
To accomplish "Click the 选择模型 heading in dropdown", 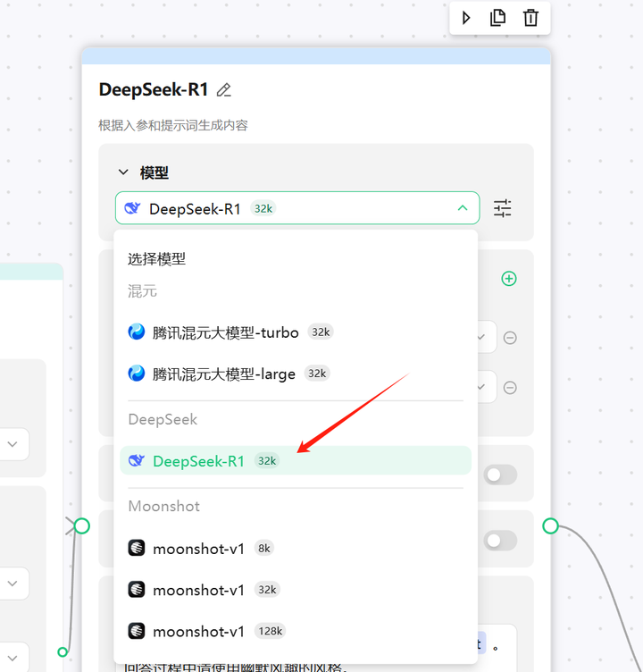I will (157, 259).
